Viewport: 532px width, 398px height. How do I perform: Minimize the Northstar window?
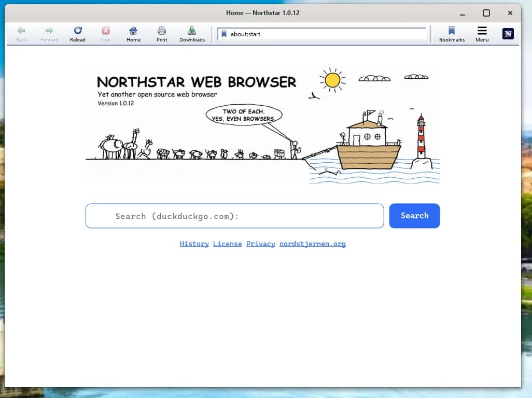[463, 13]
